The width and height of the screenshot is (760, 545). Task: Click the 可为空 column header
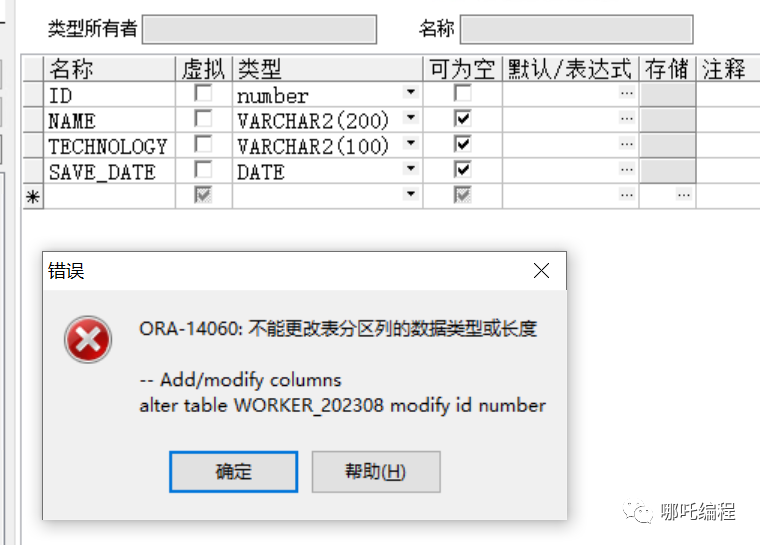point(463,68)
